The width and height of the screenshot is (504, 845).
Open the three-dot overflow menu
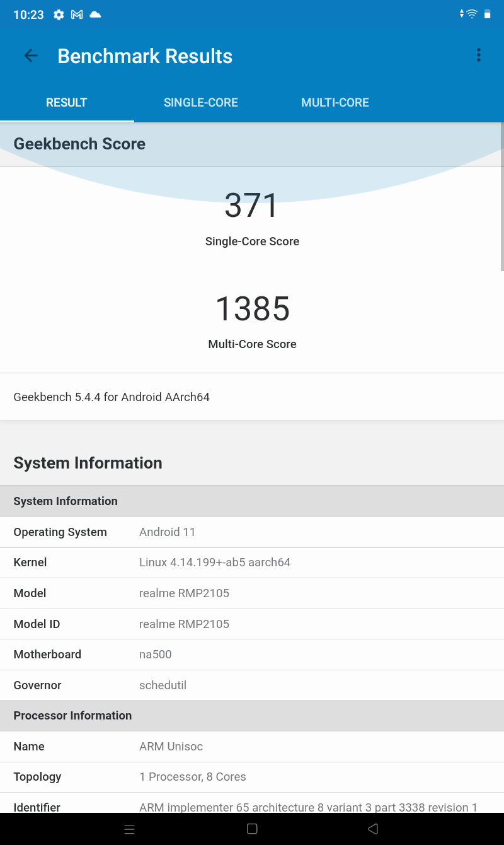pos(479,55)
